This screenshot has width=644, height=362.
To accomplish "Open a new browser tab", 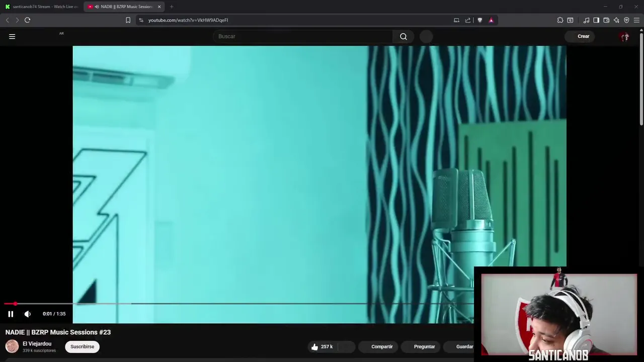I will [172, 7].
